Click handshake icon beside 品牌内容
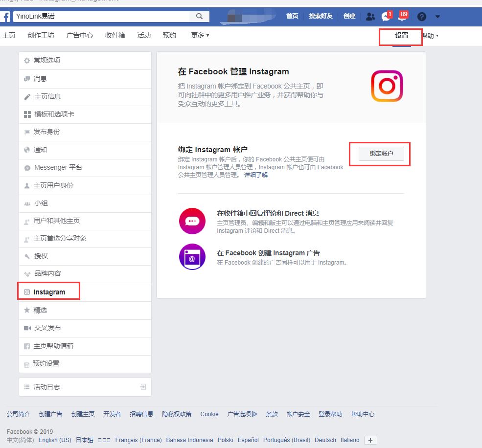Viewport: 482px width, 448px height. (x=27, y=274)
